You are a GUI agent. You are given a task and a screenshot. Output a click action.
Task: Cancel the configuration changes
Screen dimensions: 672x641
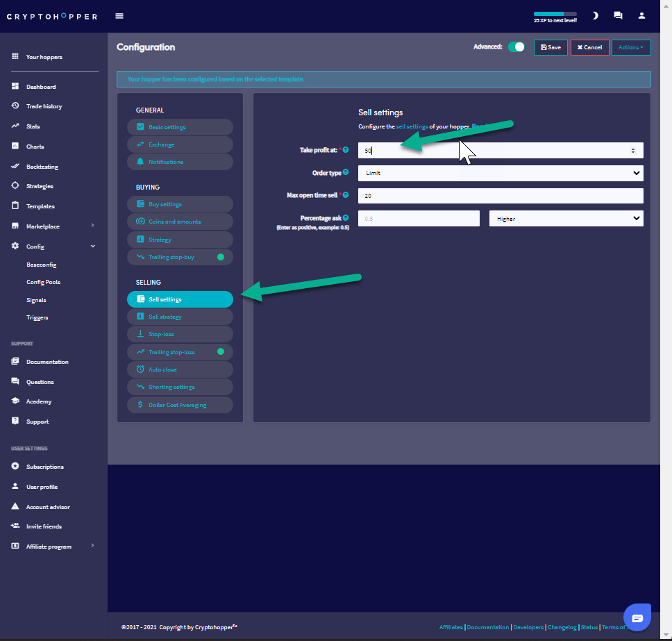point(589,47)
